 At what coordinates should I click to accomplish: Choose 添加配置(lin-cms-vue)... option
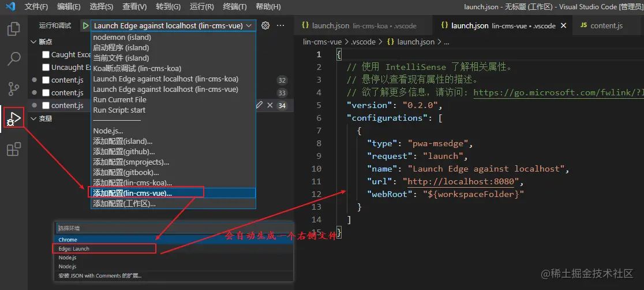click(x=173, y=193)
